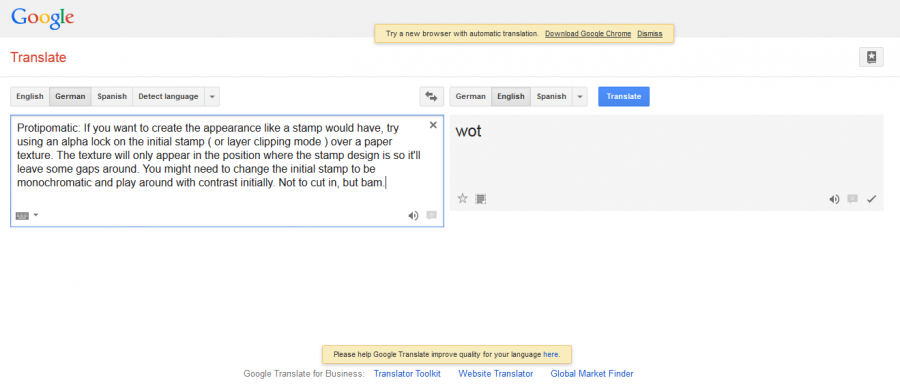Listen to translated text speaker icon

834,199
